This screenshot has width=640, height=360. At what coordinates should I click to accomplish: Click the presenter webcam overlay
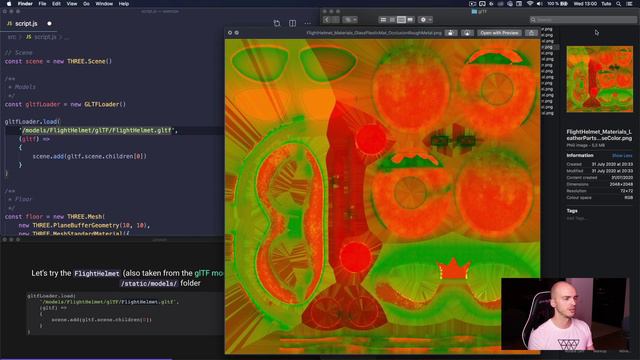(564, 314)
